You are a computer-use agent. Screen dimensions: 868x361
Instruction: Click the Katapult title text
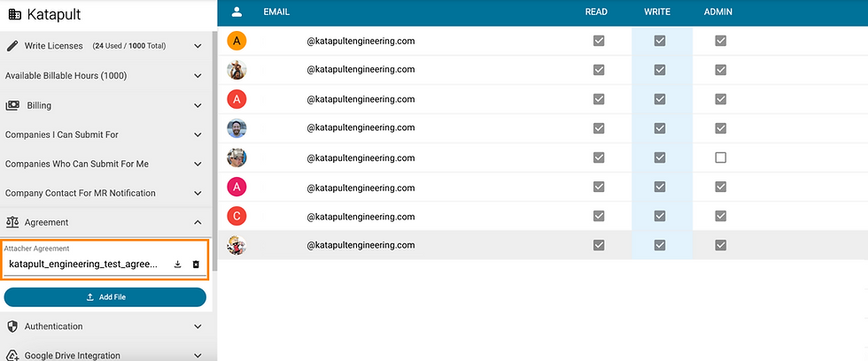click(54, 14)
